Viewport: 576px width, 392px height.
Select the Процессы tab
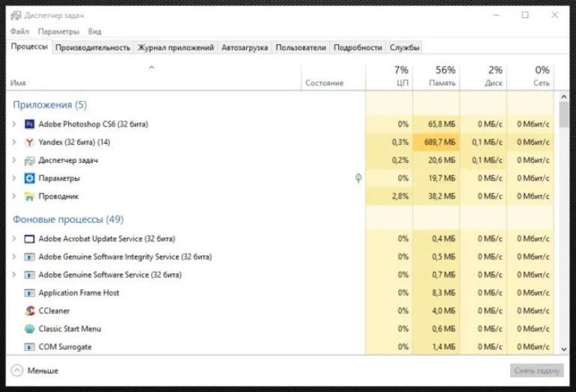pyautogui.click(x=29, y=47)
